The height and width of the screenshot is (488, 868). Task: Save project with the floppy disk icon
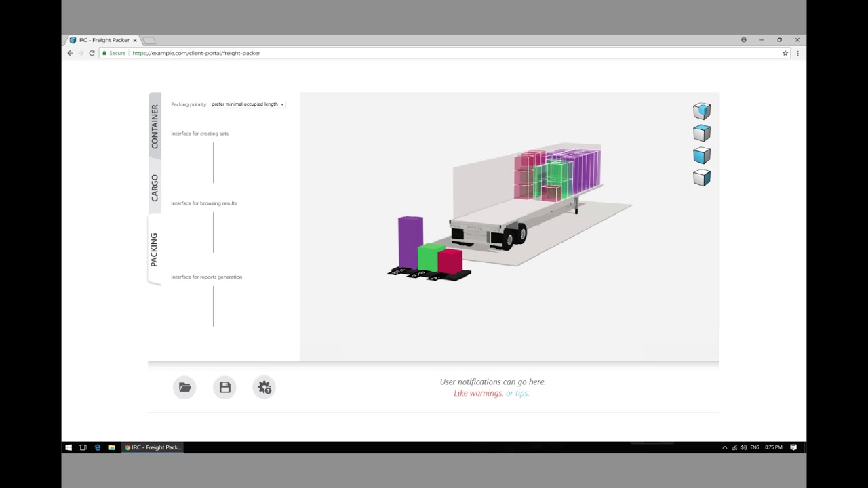(224, 387)
